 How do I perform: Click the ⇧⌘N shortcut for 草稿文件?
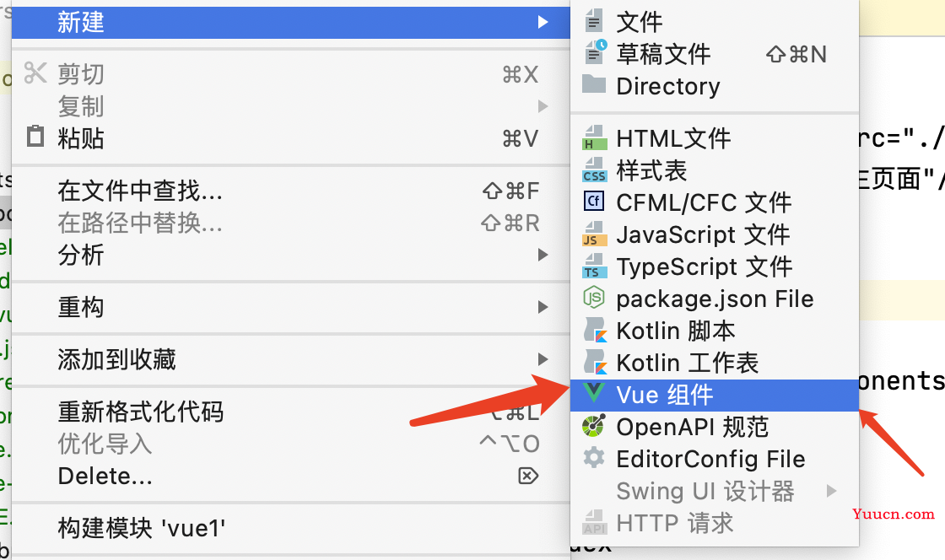pyautogui.click(x=796, y=54)
